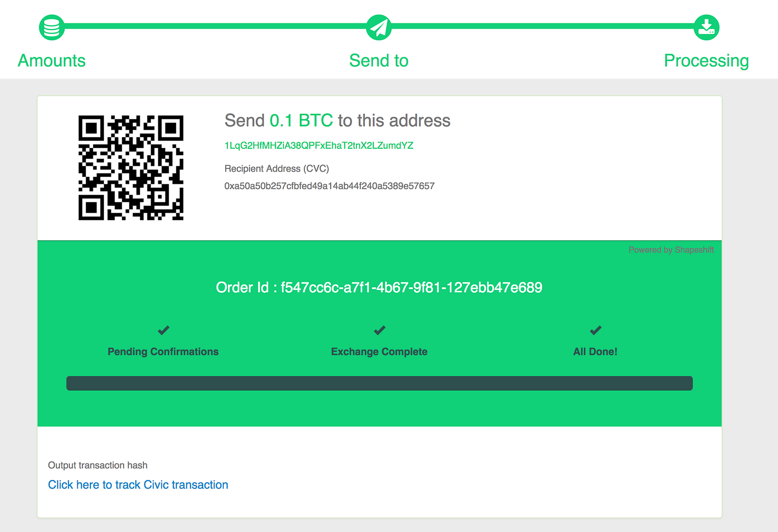Click the BTC deposit QR code
Viewport: 778px width, 532px height.
coord(131,168)
